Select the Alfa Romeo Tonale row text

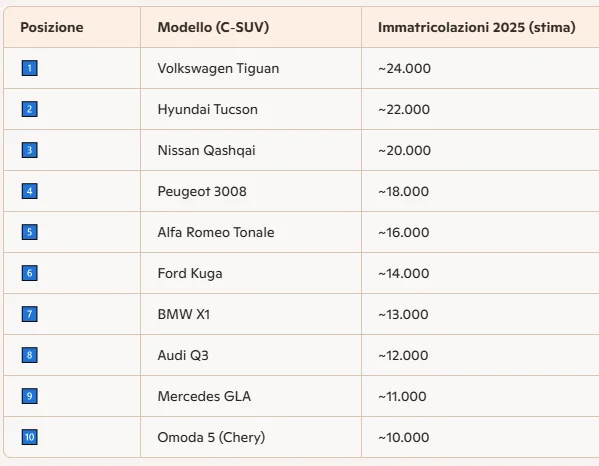216,232
